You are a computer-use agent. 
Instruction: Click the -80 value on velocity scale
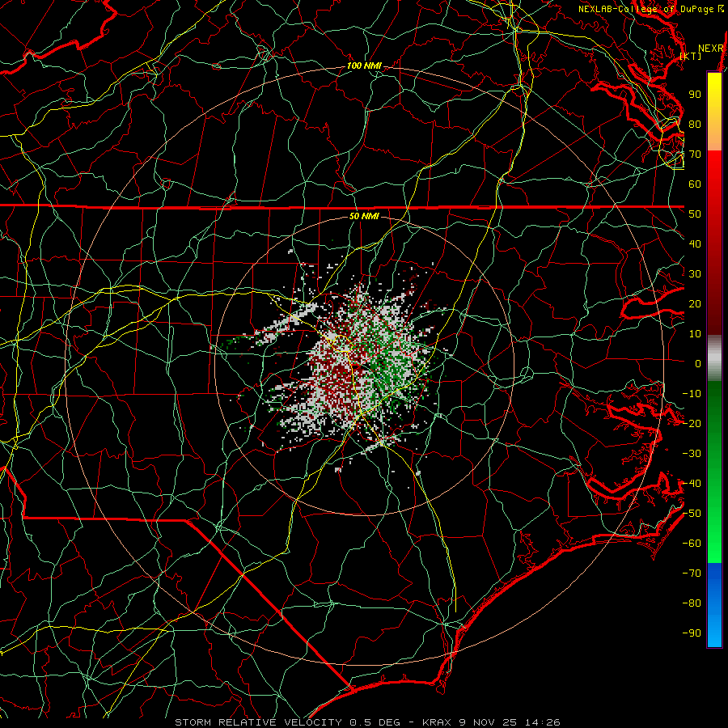[692, 603]
